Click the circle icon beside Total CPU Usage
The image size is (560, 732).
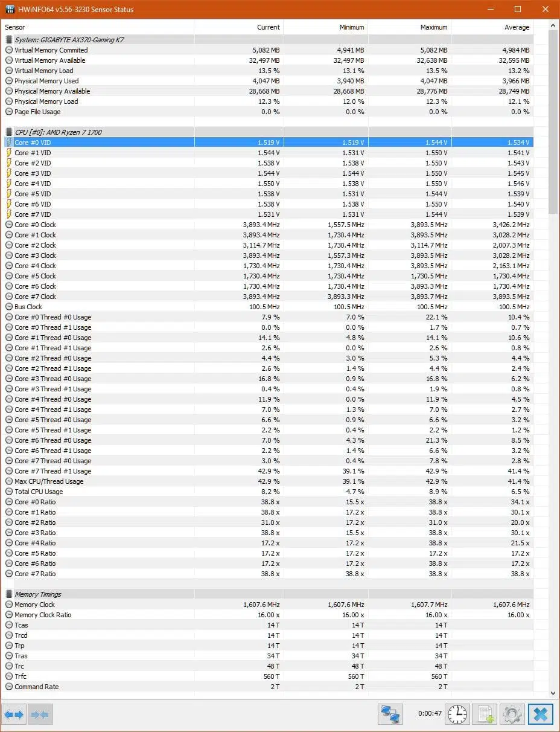tap(8, 492)
